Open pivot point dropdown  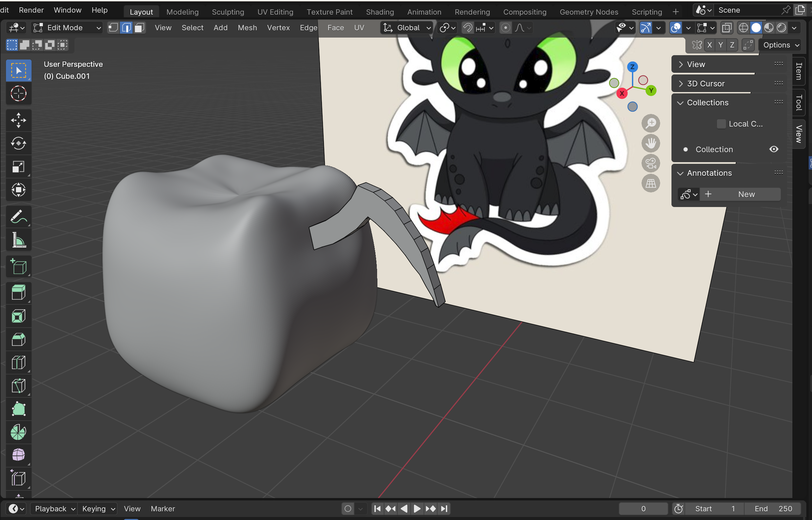click(447, 28)
